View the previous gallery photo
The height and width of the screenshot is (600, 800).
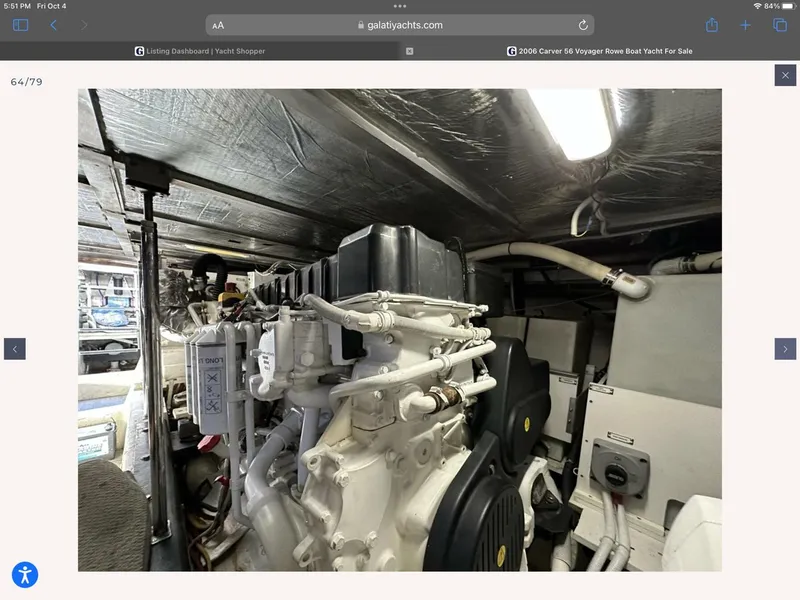14,348
